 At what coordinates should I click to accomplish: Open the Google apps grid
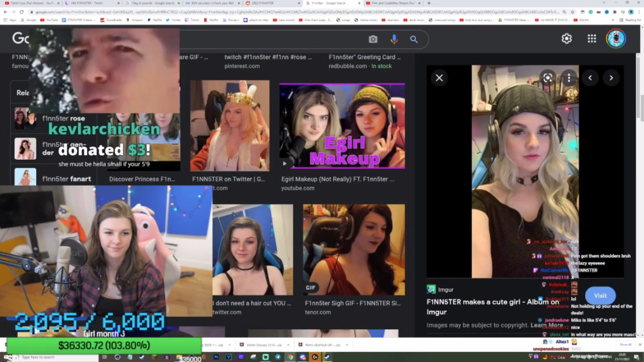[592, 39]
